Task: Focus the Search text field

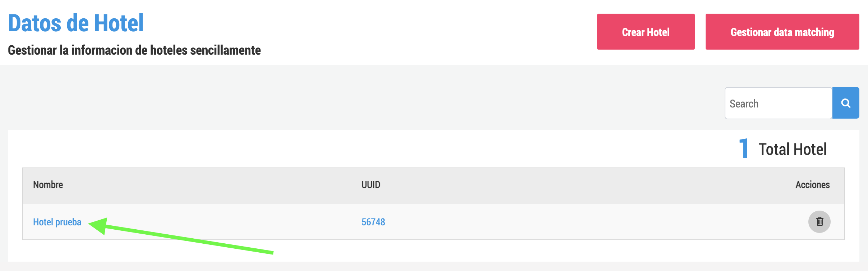Action: tap(779, 103)
